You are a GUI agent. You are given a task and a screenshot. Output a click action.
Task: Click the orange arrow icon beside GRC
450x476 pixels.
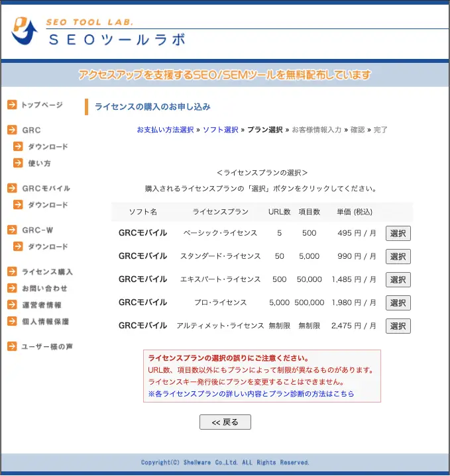(x=12, y=130)
